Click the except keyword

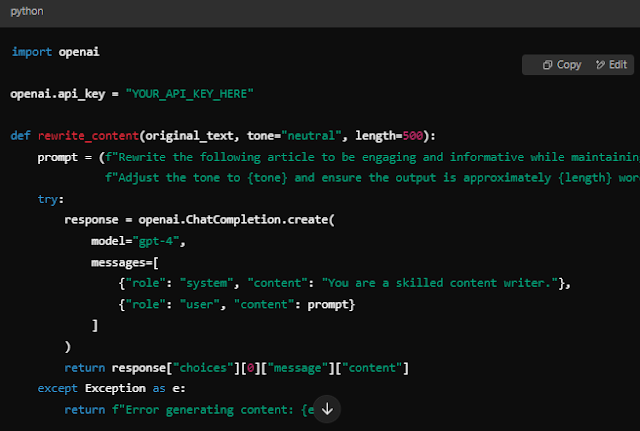click(x=58, y=388)
